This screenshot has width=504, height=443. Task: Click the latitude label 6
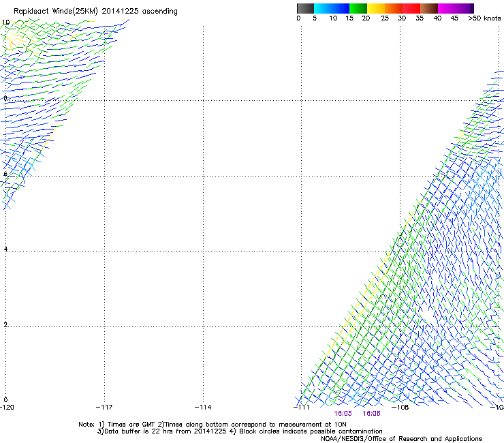5,174
